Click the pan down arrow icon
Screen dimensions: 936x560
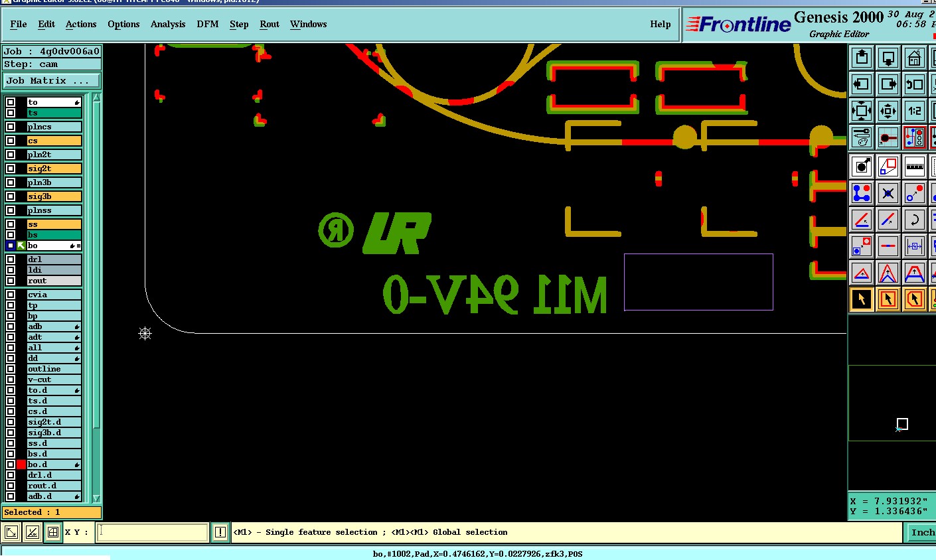pyautogui.click(x=888, y=58)
